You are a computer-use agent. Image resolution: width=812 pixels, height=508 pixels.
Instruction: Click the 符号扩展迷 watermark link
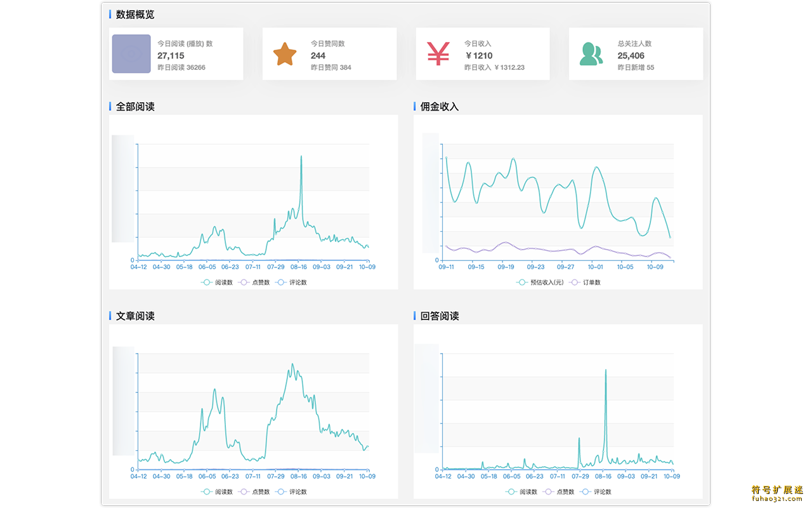coord(777,494)
